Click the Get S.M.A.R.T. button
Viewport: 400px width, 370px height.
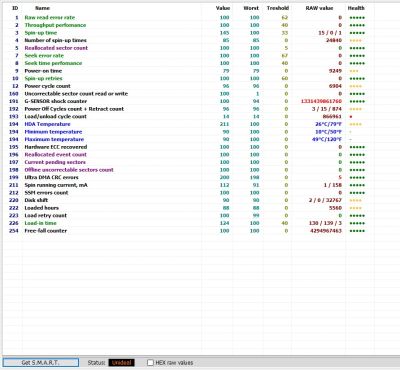[x=41, y=362]
